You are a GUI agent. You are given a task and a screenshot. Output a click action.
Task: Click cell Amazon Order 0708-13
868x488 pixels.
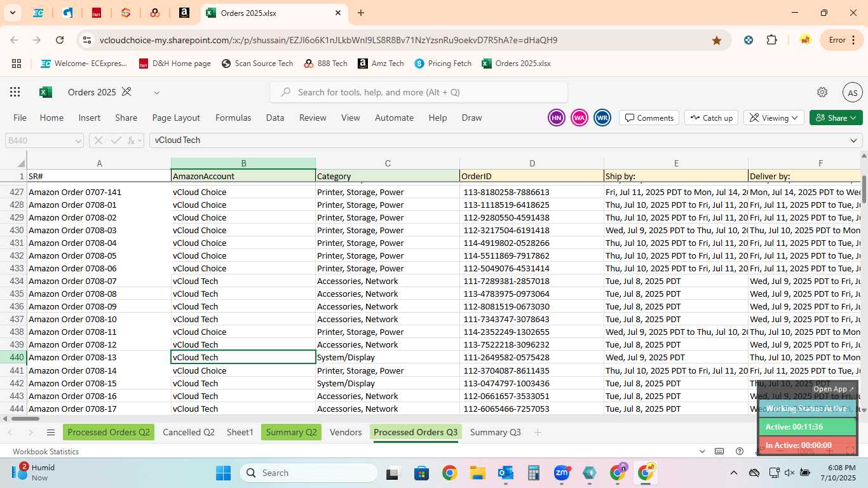99,357
